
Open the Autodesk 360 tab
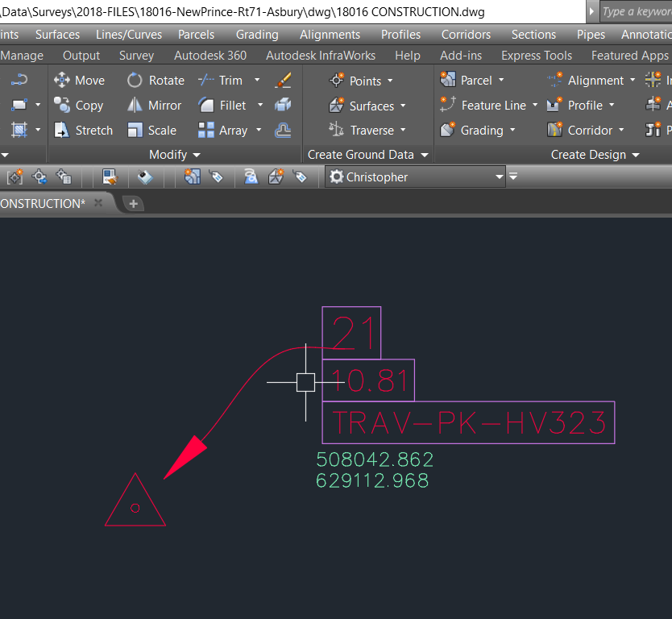coord(210,56)
